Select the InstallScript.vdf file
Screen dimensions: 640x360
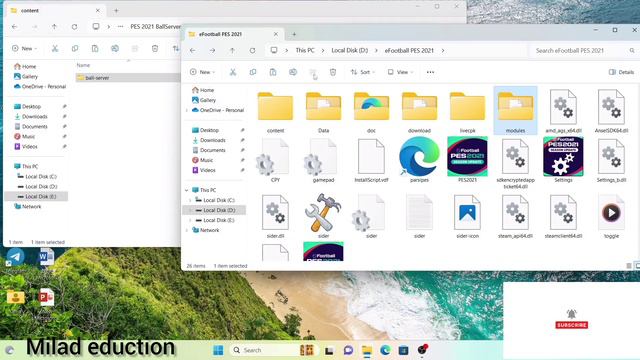pos(371,160)
